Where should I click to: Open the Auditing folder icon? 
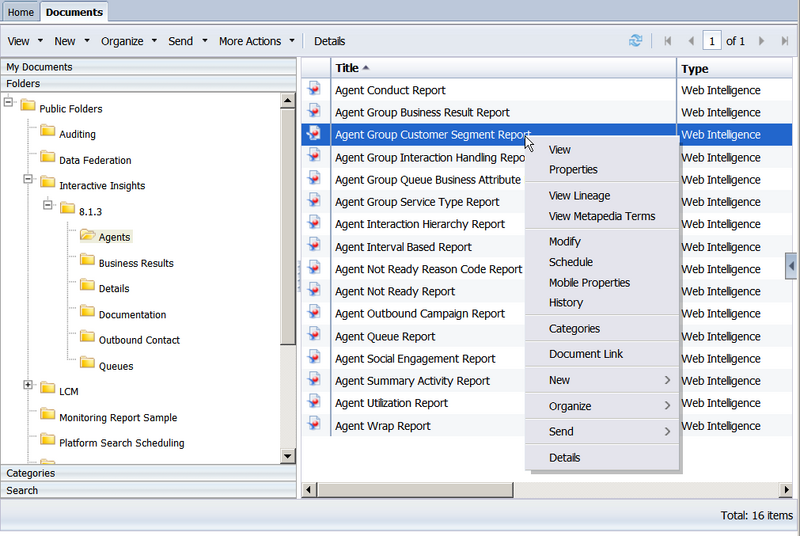[x=48, y=132]
